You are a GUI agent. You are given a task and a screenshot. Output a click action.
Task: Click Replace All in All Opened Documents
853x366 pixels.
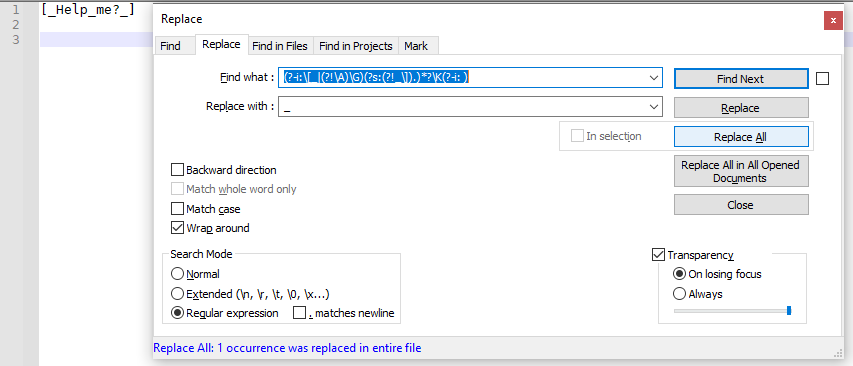tap(741, 171)
